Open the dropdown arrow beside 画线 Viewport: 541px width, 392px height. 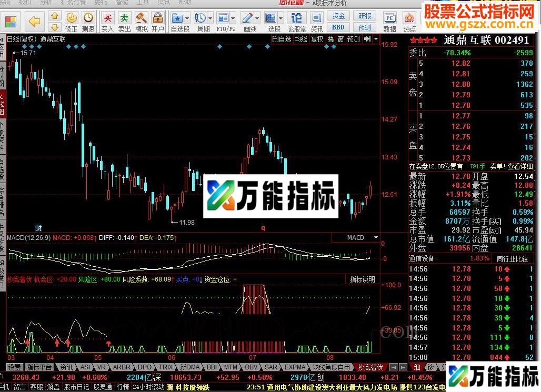(257, 18)
